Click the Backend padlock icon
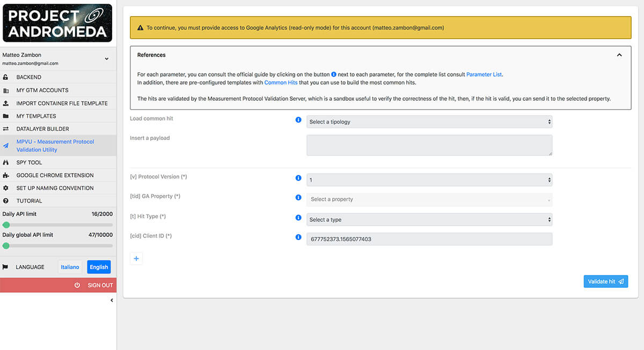Screen dimensions: 644x350 coord(5,77)
